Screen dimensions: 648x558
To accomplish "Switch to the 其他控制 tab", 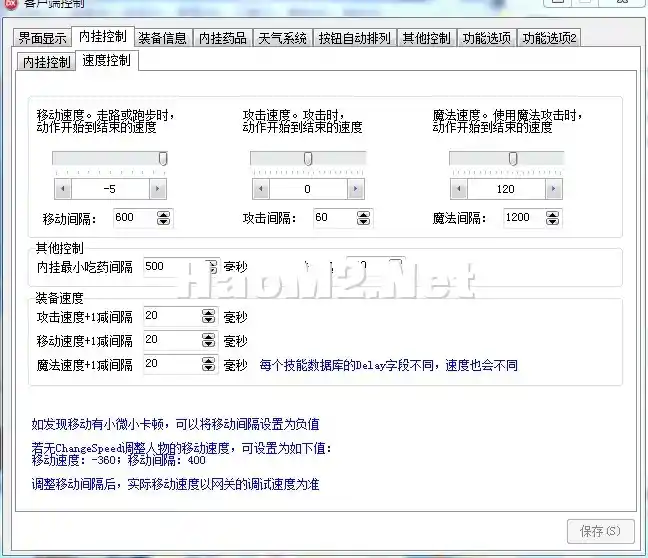I will (x=426, y=38).
